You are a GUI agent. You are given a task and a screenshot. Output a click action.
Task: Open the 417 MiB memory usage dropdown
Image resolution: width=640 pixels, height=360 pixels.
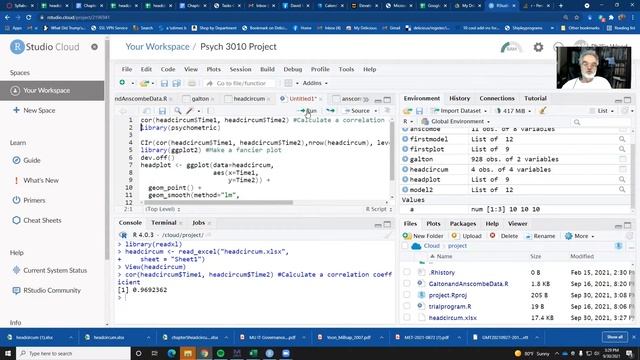[x=513, y=111]
